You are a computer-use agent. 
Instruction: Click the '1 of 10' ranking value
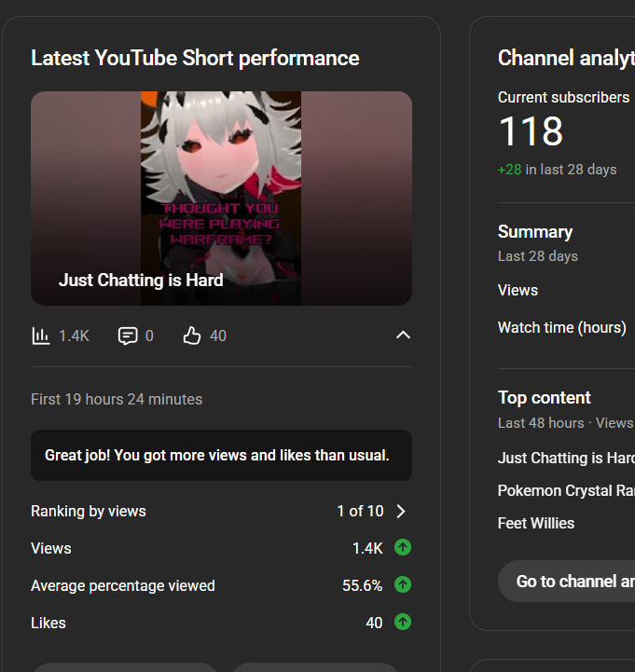click(360, 511)
